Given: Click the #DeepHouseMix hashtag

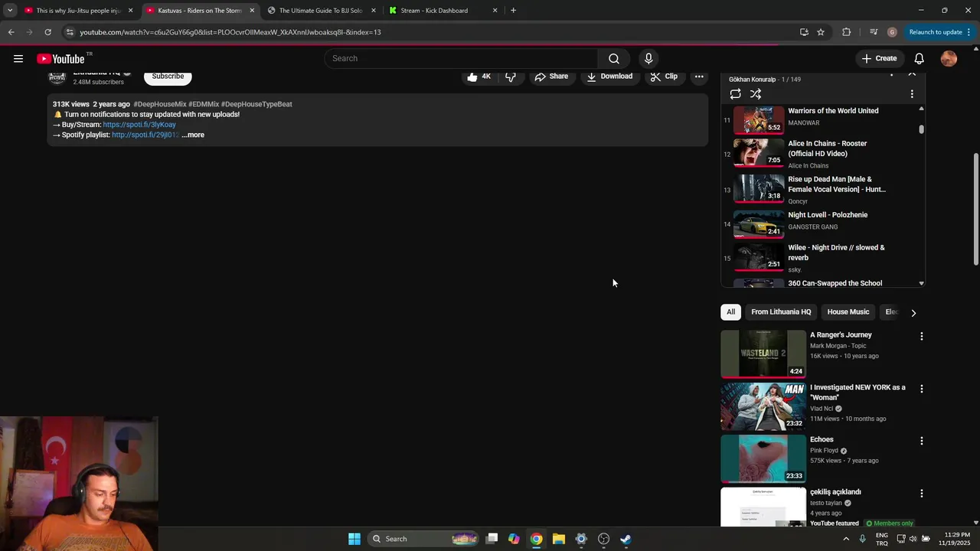Looking at the screenshot, I should [160, 104].
